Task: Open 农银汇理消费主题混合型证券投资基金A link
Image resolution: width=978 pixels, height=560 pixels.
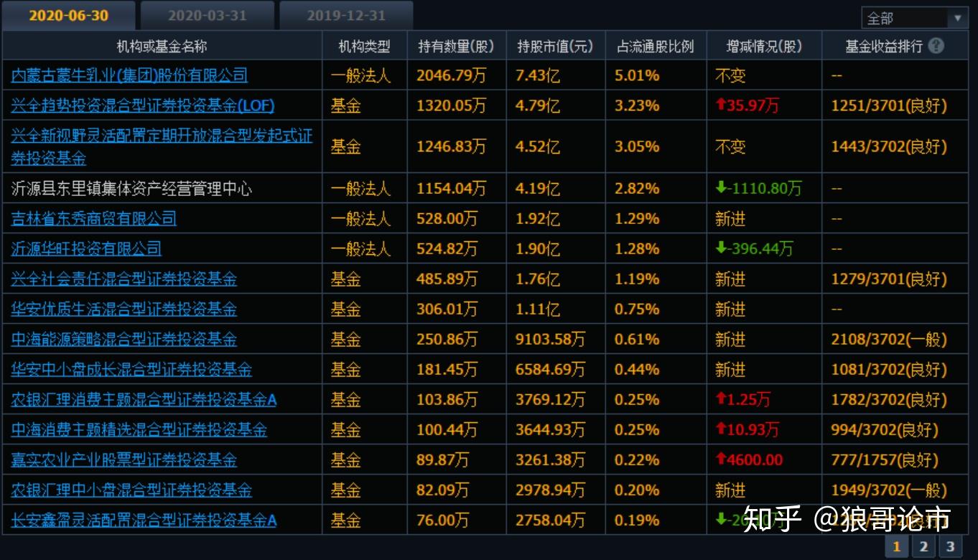Action: (144, 399)
